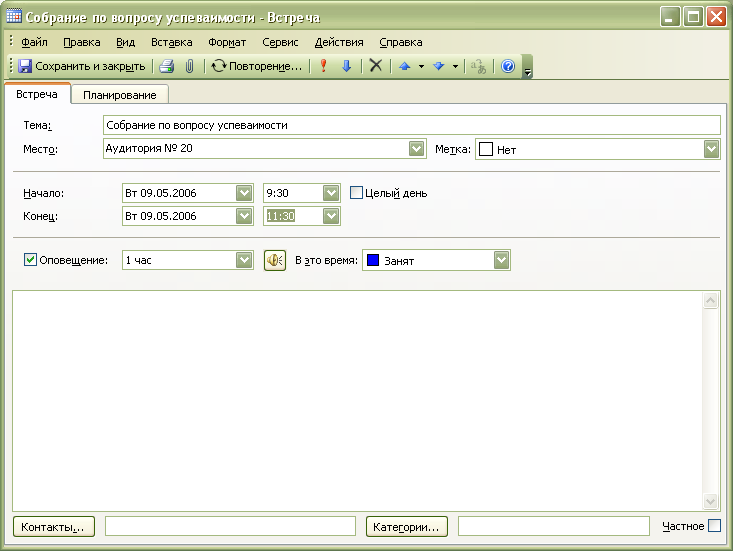Maximize the appointment window
The height and width of the screenshot is (551, 733).
pyautogui.click(x=693, y=17)
